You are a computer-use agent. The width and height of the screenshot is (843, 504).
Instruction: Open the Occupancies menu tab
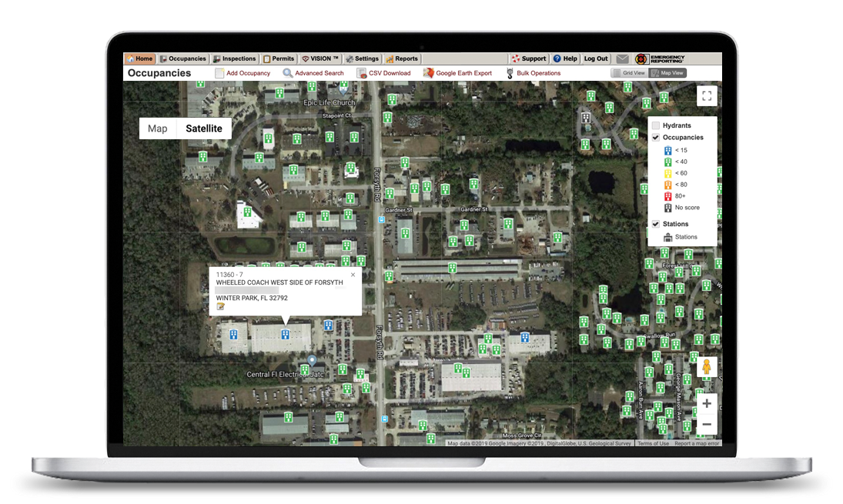pos(182,58)
